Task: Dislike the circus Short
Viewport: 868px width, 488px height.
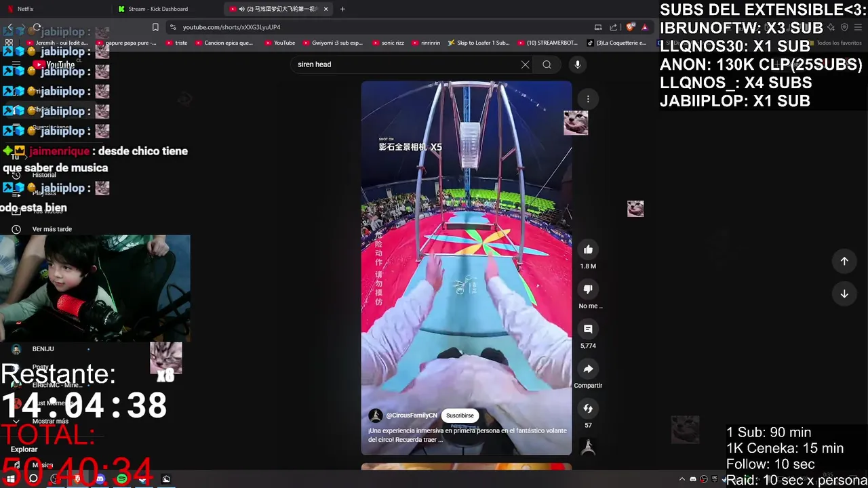Action: point(588,289)
